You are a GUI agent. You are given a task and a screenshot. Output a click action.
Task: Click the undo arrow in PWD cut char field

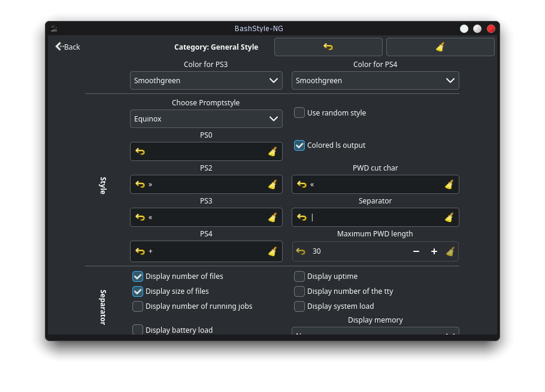302,184
